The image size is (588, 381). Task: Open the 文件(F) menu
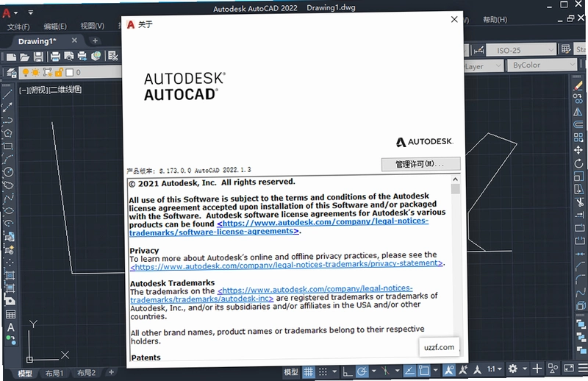pos(18,26)
